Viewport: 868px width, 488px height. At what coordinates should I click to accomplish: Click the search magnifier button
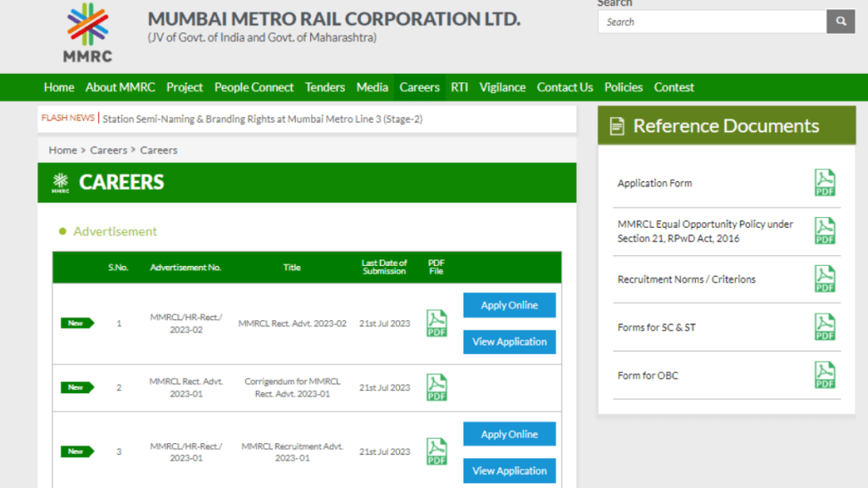pos(840,21)
